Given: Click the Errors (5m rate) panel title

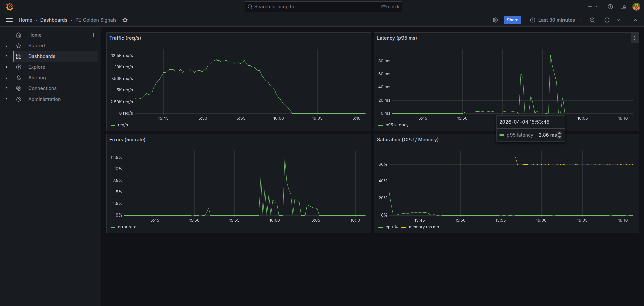Looking at the screenshot, I should (127, 140).
